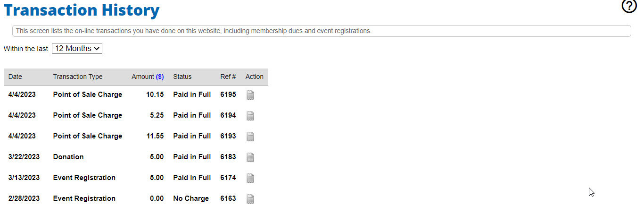Sort by the Date column header
The height and width of the screenshot is (206, 644).
(x=15, y=77)
